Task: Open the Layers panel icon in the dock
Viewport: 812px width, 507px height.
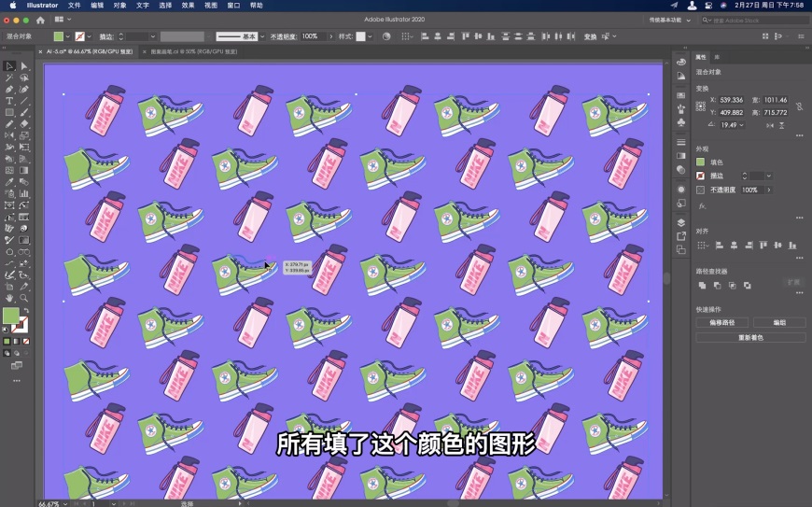Action: [x=681, y=222]
